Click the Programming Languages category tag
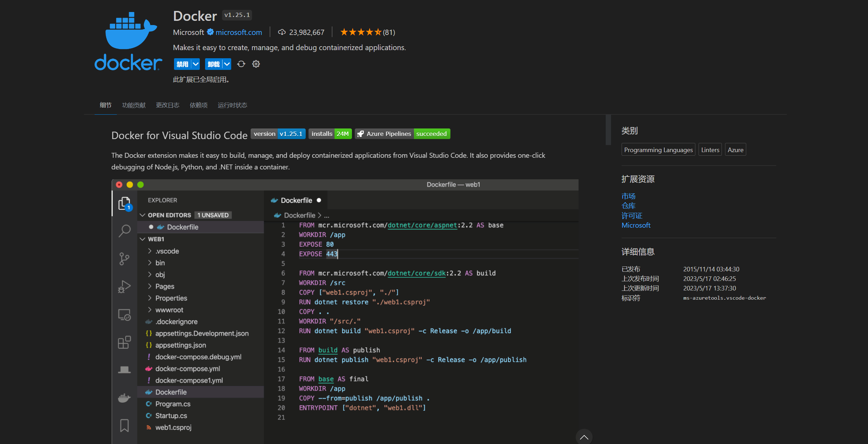868x444 pixels. (658, 150)
